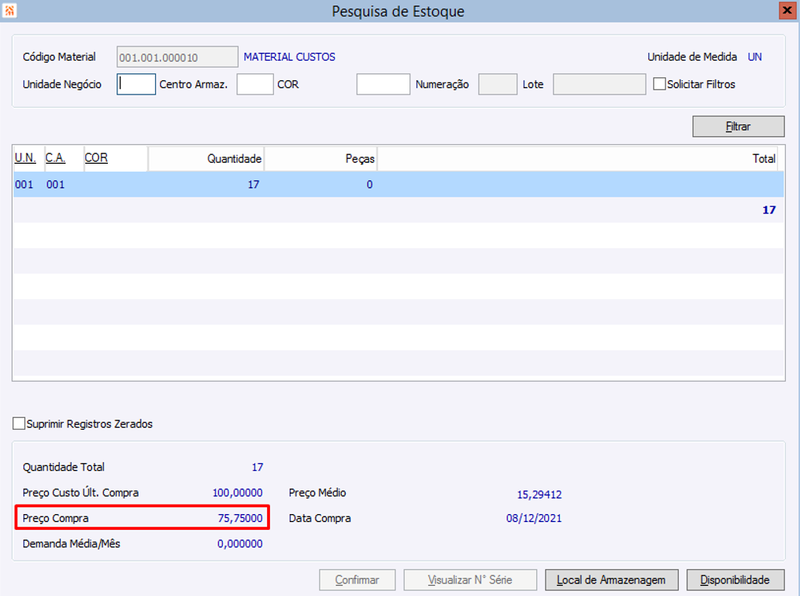Click the Filtrar button
Image resolution: width=800 pixels, height=596 pixels.
click(x=738, y=126)
